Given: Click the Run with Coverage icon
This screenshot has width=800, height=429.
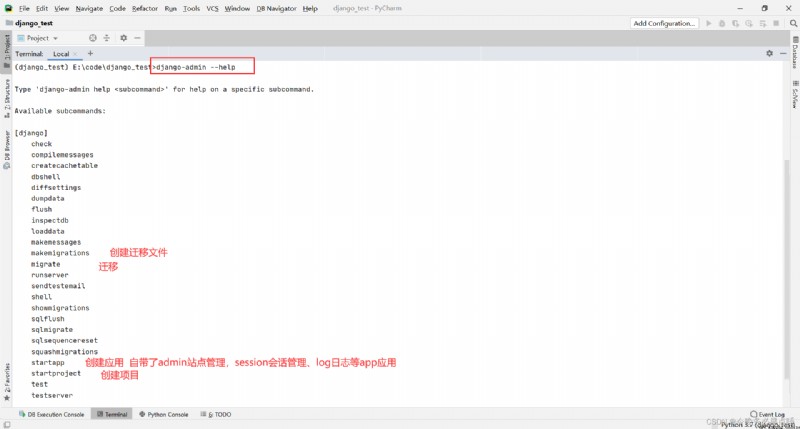Looking at the screenshot, I should pos(735,23).
